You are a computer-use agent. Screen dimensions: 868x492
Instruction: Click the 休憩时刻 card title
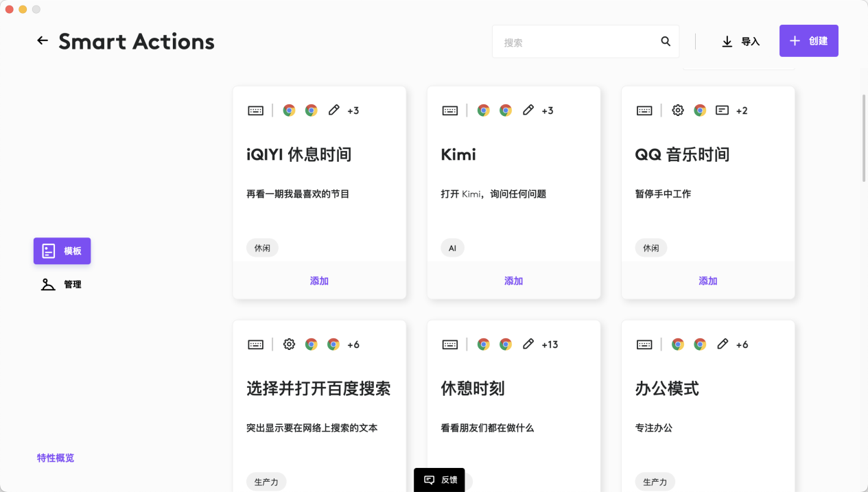click(x=473, y=388)
